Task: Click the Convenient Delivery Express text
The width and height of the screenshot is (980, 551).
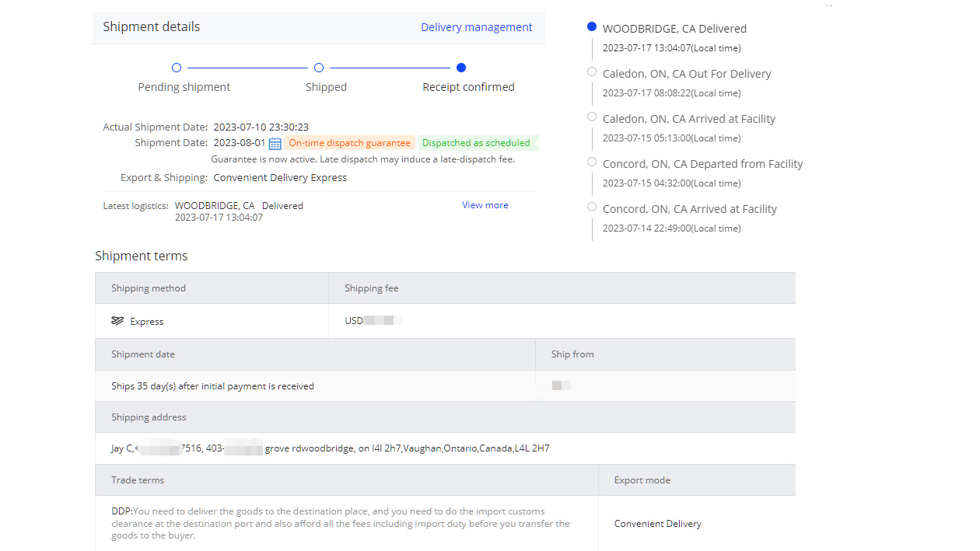Action: [x=280, y=177]
